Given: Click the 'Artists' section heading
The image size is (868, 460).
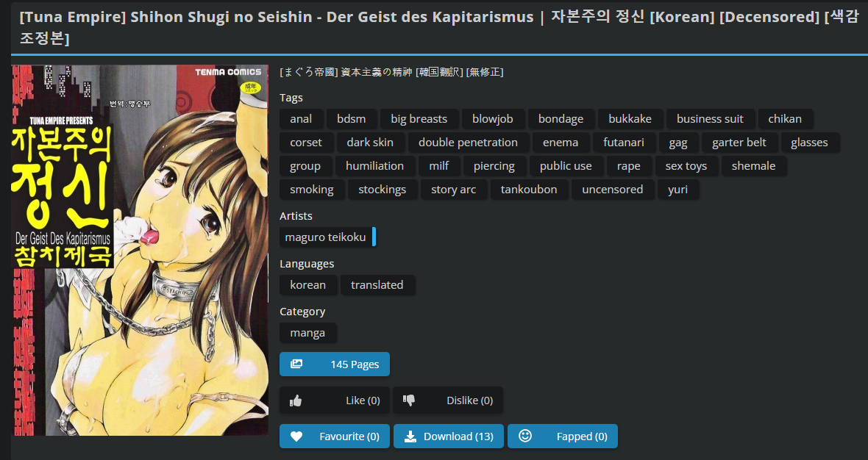Looking at the screenshot, I should 296,215.
